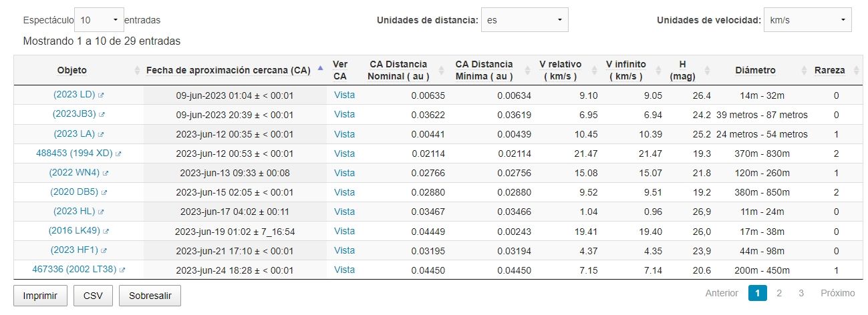The image size is (868, 315).
Task: Open external link icon beside 488453 (1994 XD)
Action: click(x=118, y=153)
